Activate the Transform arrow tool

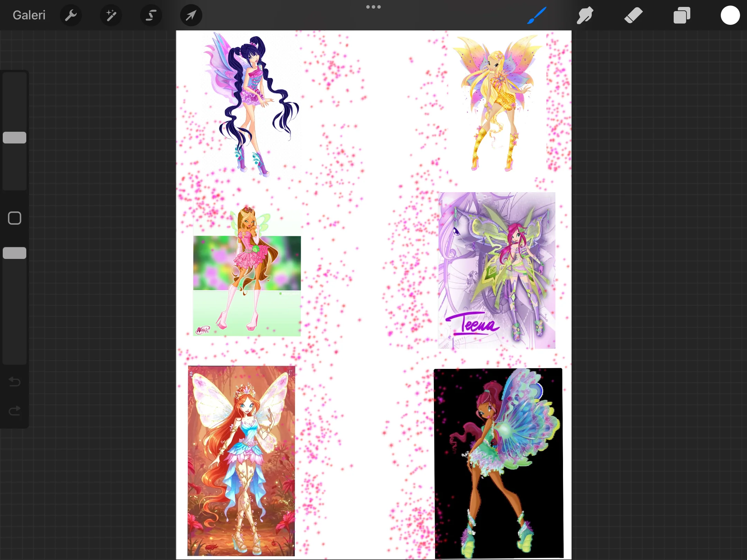click(x=191, y=15)
